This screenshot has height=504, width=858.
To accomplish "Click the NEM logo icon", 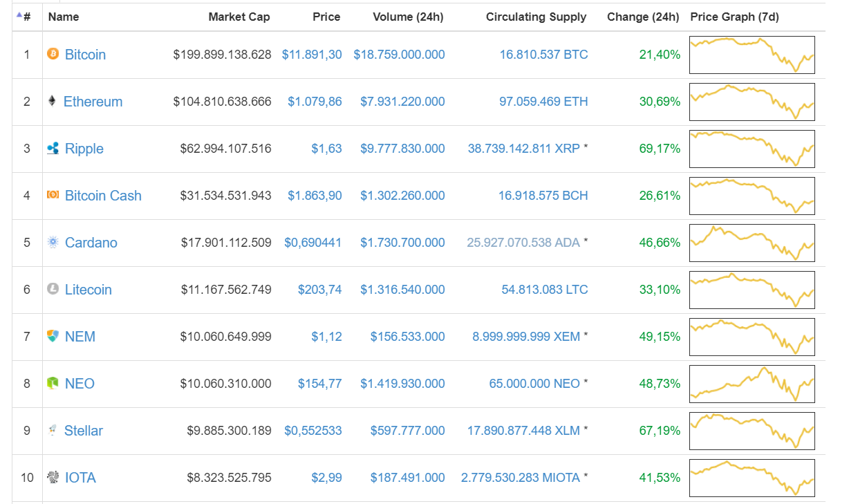I will pos(52,336).
